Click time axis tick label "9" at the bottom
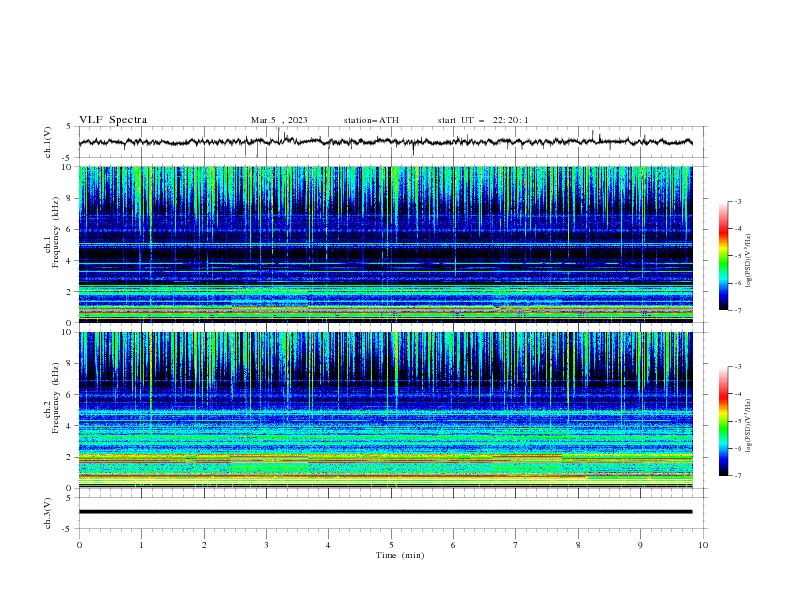This screenshot has width=792, height=612. [640, 545]
